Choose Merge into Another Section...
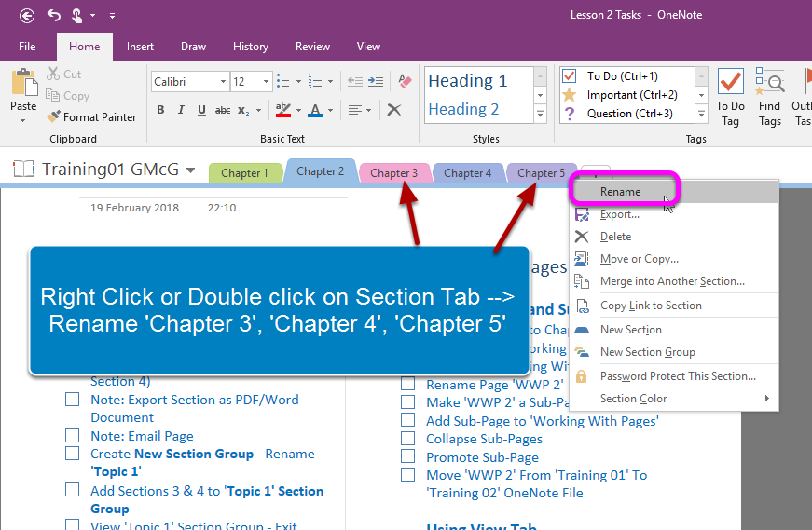Image resolution: width=812 pixels, height=530 pixels. tap(674, 281)
